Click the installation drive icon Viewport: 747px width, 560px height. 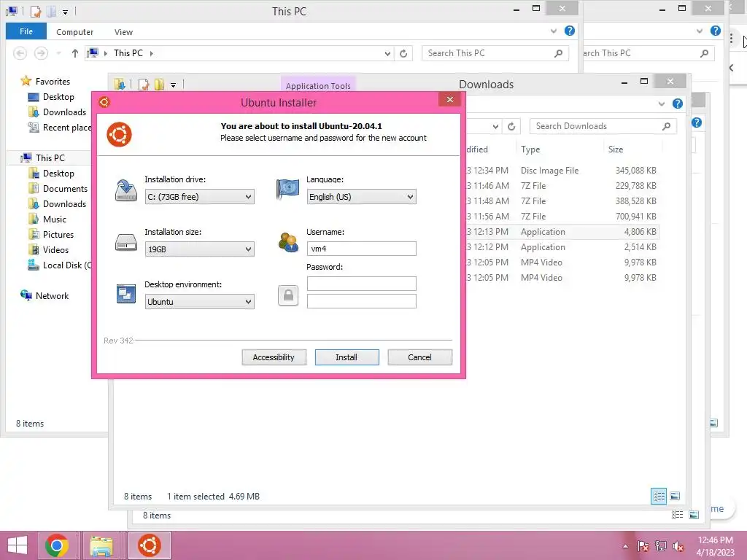[126, 190]
